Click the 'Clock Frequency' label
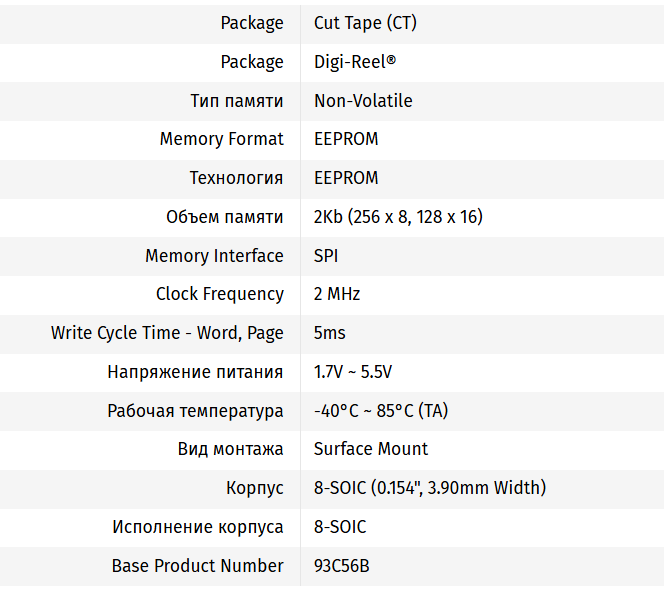Image resolution: width=664 pixels, height=603 pixels. coord(219,294)
